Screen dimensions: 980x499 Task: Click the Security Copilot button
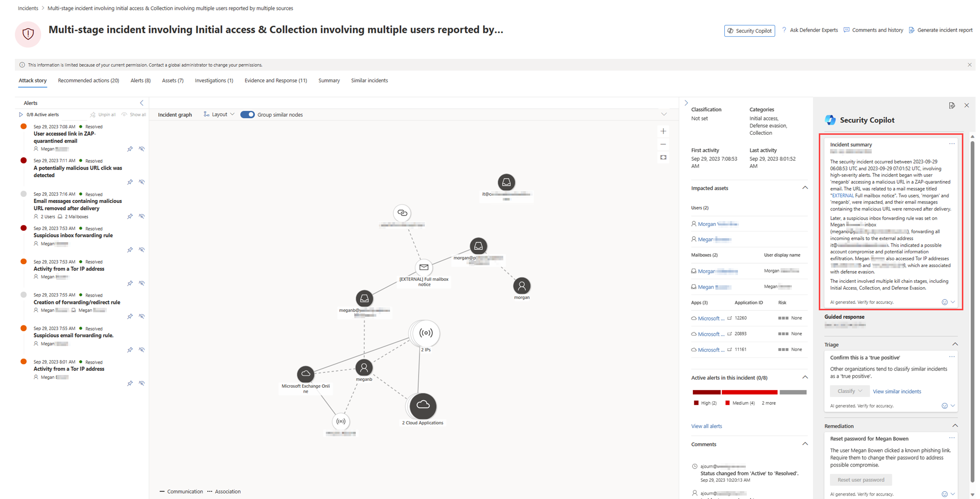(749, 31)
